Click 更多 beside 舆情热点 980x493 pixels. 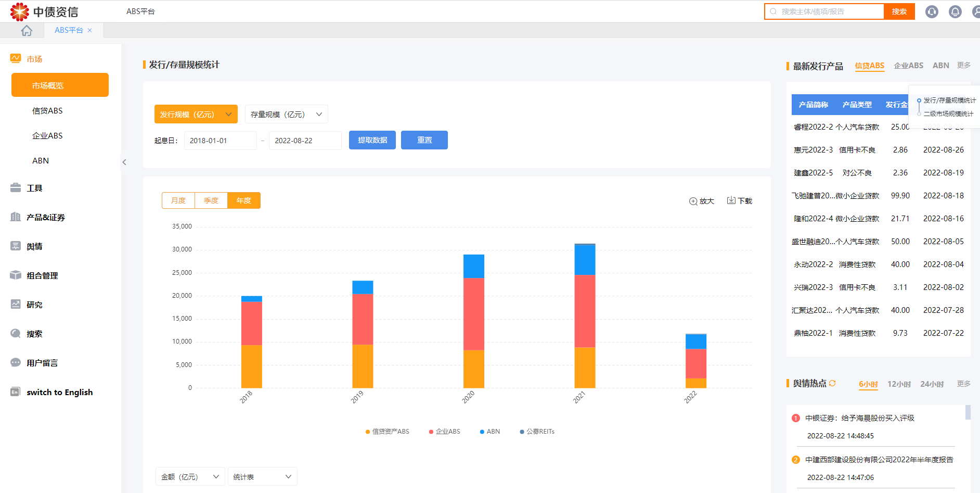point(964,384)
